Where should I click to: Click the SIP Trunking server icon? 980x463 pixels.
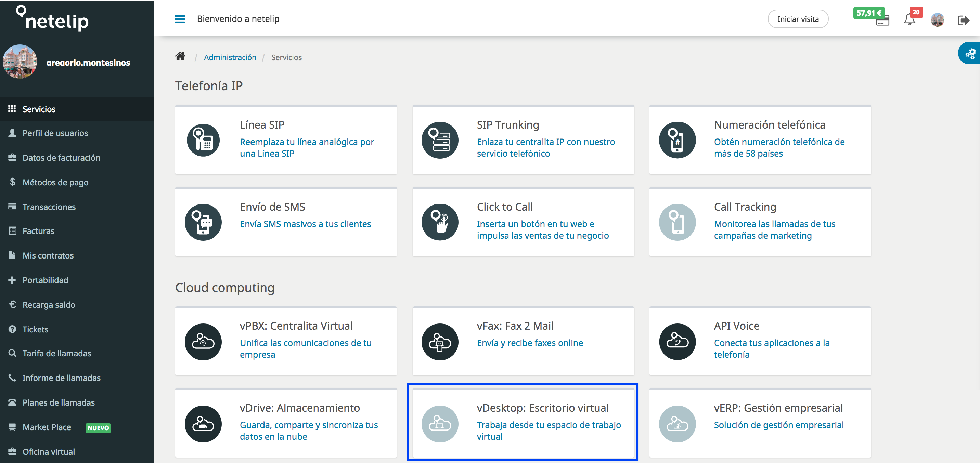pos(440,140)
